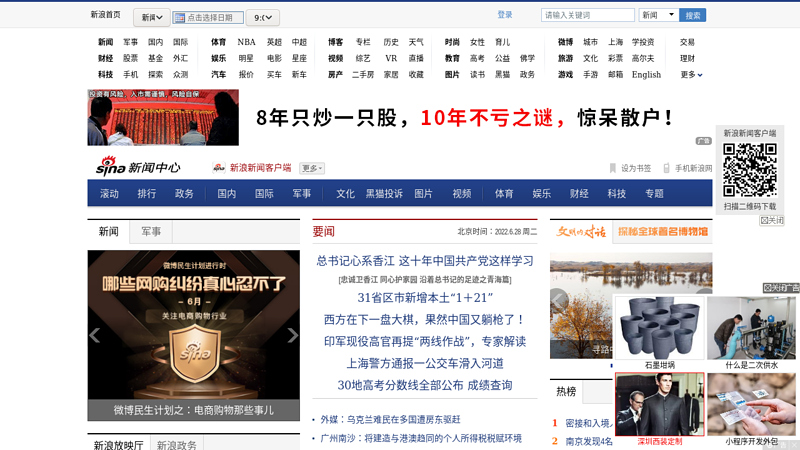Select 滚动 in the blue navigation bar
This screenshot has height=450, width=800.
point(109,193)
